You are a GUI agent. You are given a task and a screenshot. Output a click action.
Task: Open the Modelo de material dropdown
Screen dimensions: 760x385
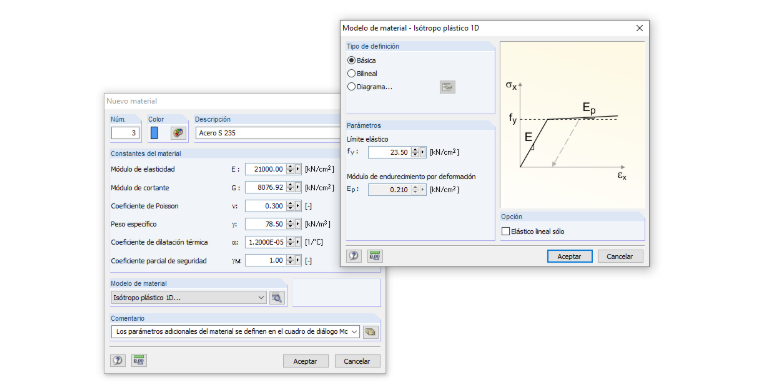point(189,298)
